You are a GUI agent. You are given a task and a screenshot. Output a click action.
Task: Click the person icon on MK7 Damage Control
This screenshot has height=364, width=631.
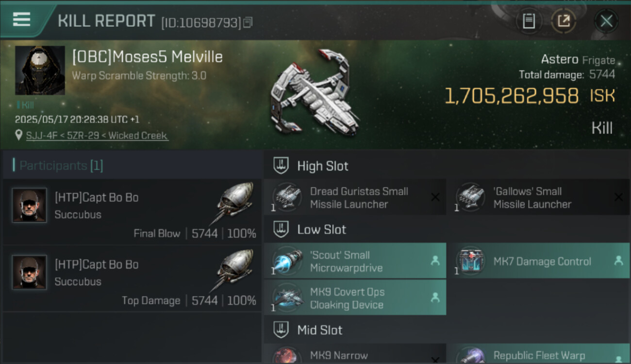point(618,261)
